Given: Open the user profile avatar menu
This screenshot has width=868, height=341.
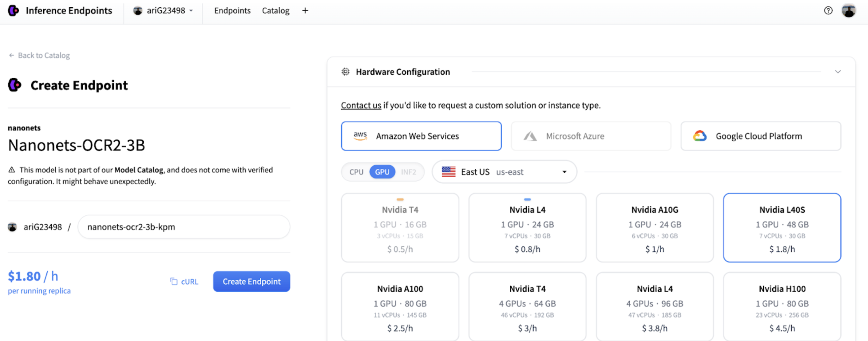Looking at the screenshot, I should [x=848, y=11].
